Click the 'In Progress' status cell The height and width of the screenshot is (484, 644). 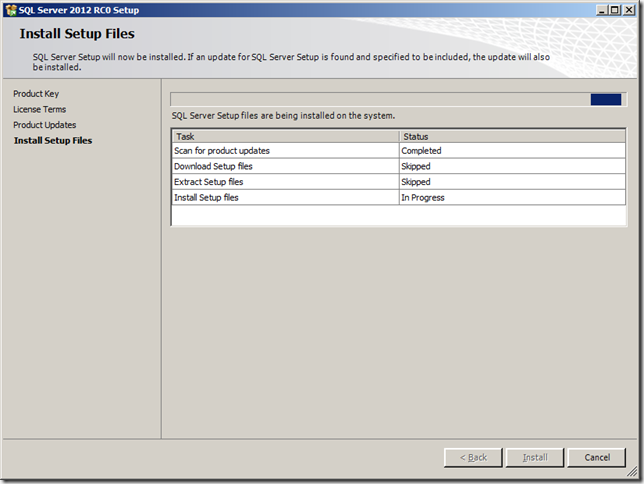pyautogui.click(x=512, y=198)
